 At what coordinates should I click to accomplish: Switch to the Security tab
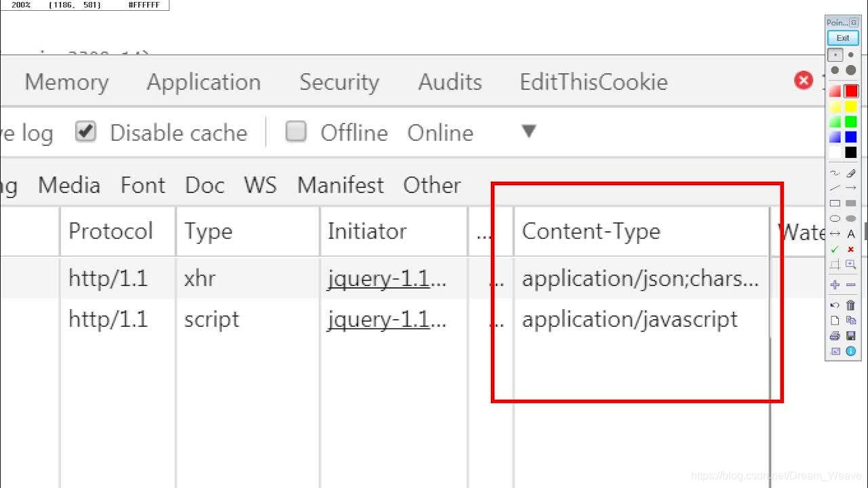pos(339,82)
